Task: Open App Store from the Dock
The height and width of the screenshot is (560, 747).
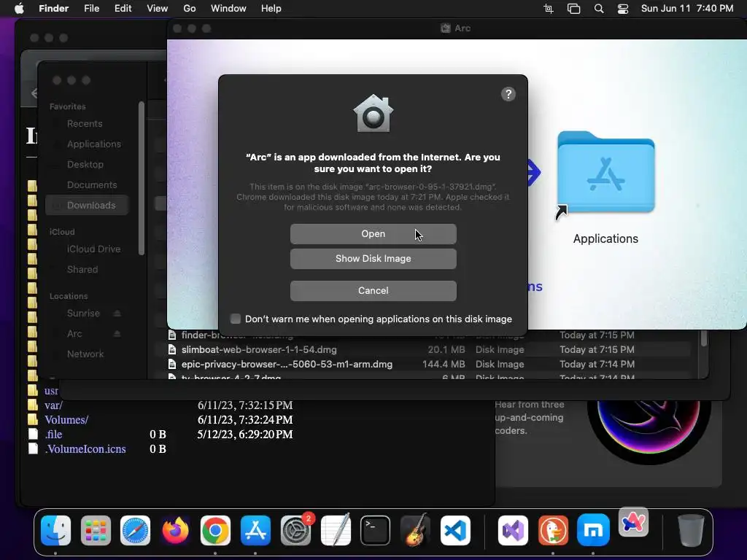Action: coord(255,530)
